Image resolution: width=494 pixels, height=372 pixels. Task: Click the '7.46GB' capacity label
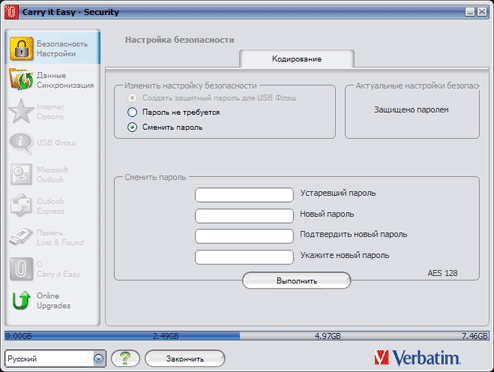pos(475,336)
